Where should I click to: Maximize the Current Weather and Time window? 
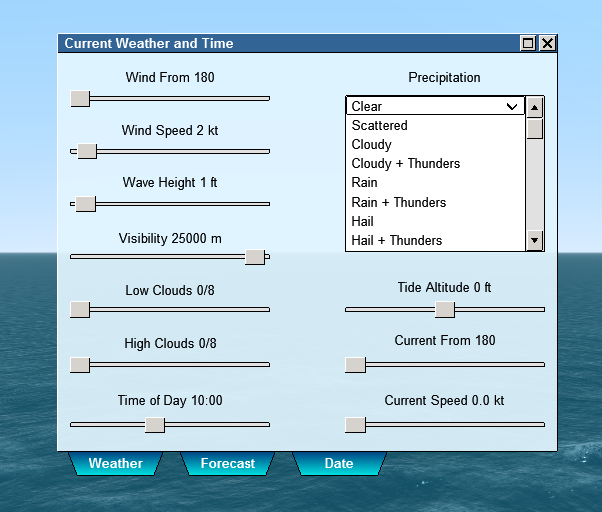pos(528,43)
